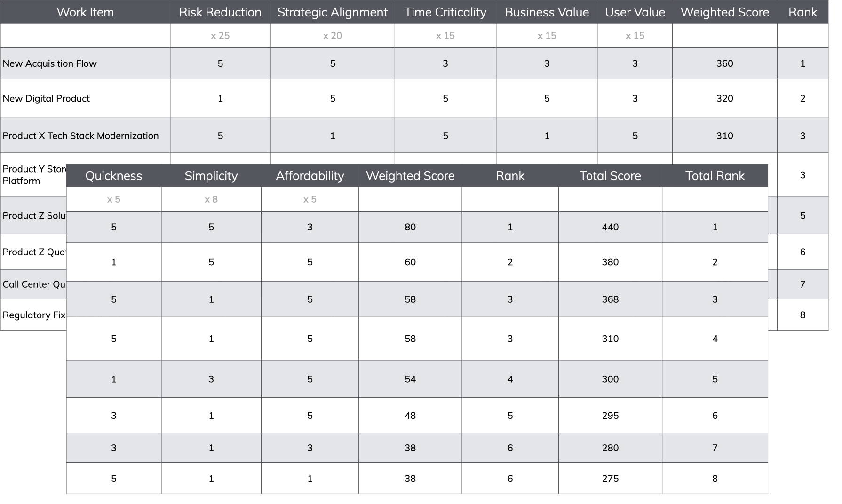Select the Time Criticality header cell

click(x=445, y=12)
